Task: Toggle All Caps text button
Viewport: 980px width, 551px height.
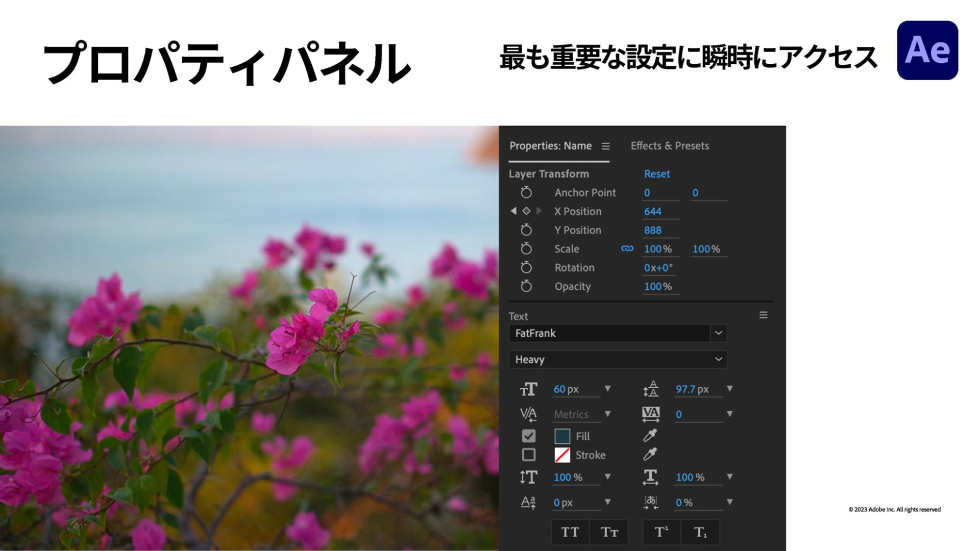Action: pyautogui.click(x=570, y=532)
